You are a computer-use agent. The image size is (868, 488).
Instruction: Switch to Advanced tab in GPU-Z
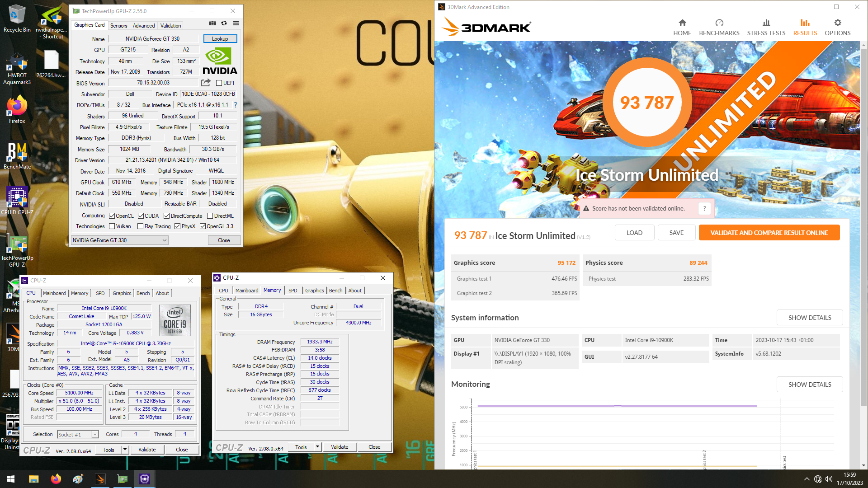144,26
